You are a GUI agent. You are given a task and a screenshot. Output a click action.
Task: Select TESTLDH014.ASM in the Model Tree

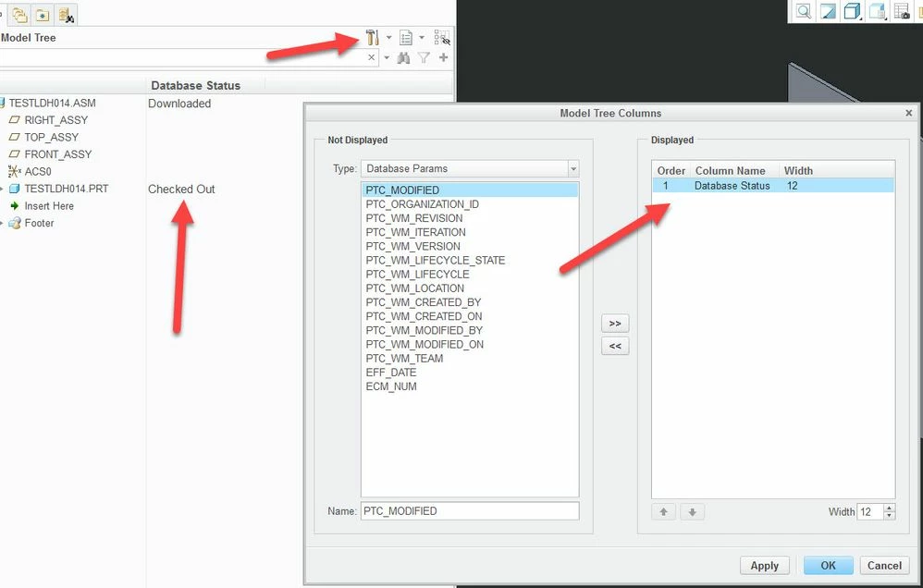pos(52,103)
